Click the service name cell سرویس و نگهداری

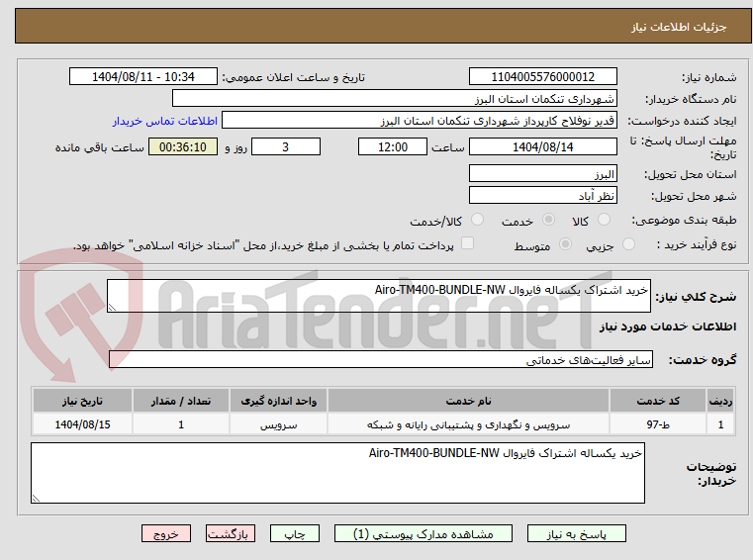tap(468, 424)
